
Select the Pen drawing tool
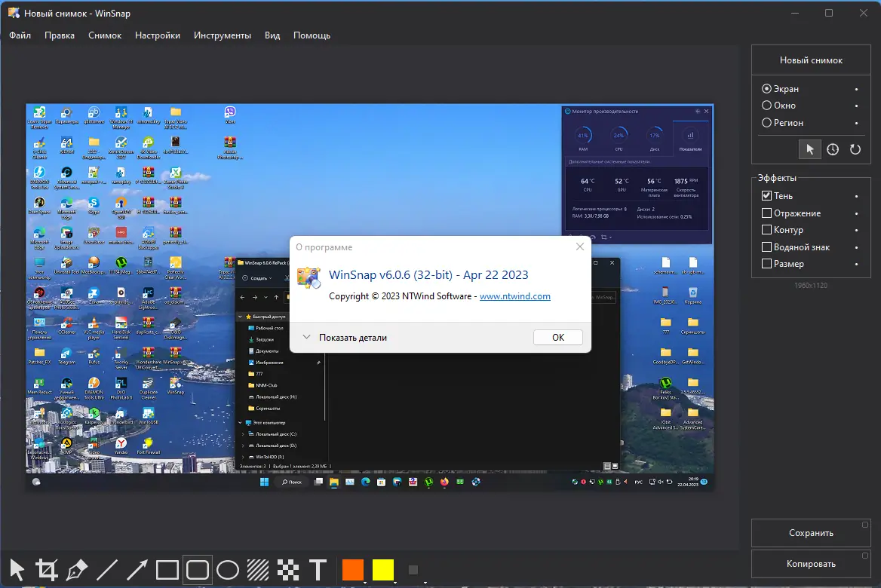(77, 570)
